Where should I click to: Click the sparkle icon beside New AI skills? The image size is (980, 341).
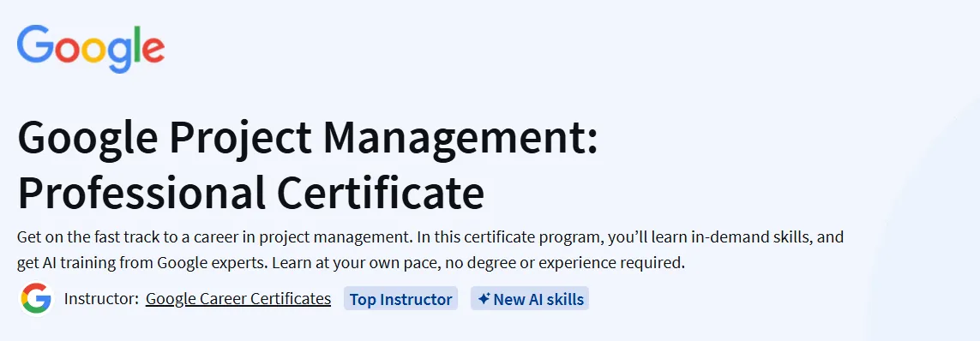click(483, 299)
